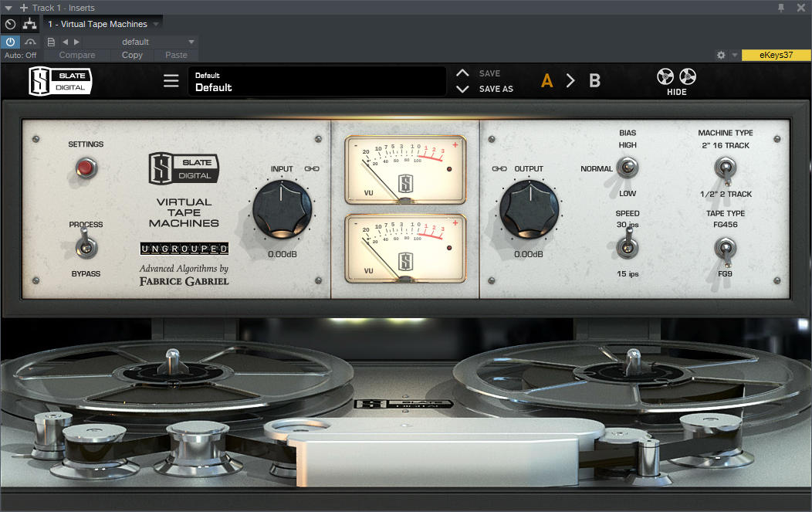Click the routing icon beside the clock icon

(x=29, y=24)
